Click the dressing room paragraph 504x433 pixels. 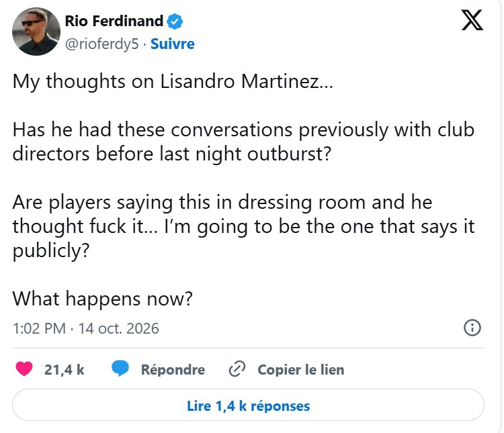[x=243, y=226]
